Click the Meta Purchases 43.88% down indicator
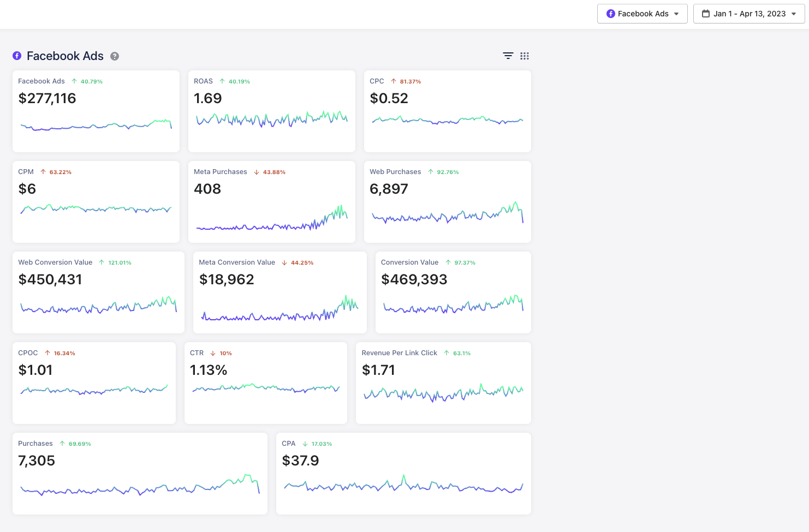 [x=270, y=172]
